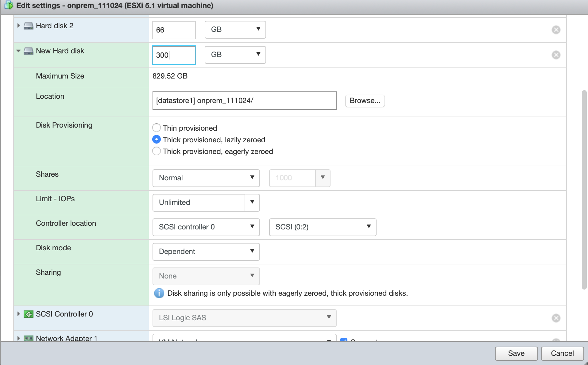
Task: Click the Controller location label
Action: click(66, 223)
